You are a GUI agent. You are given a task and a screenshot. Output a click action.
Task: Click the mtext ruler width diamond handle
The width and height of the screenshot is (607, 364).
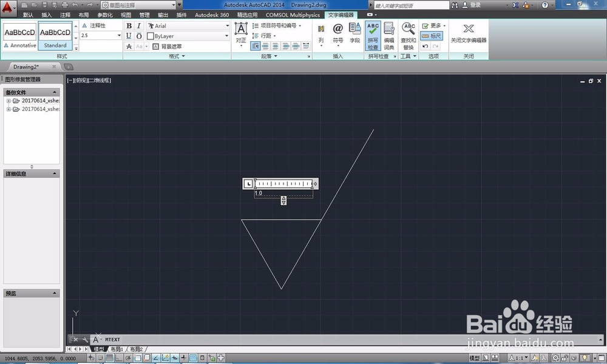[315, 184]
